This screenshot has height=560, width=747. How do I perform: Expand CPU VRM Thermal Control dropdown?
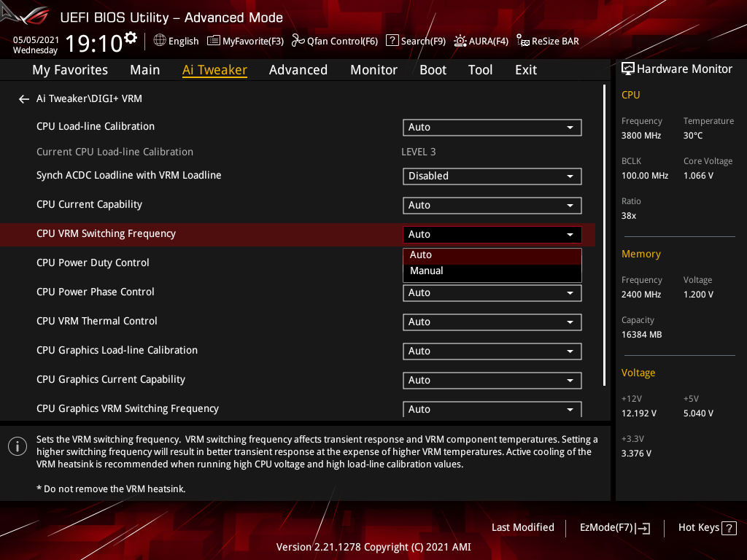492,322
